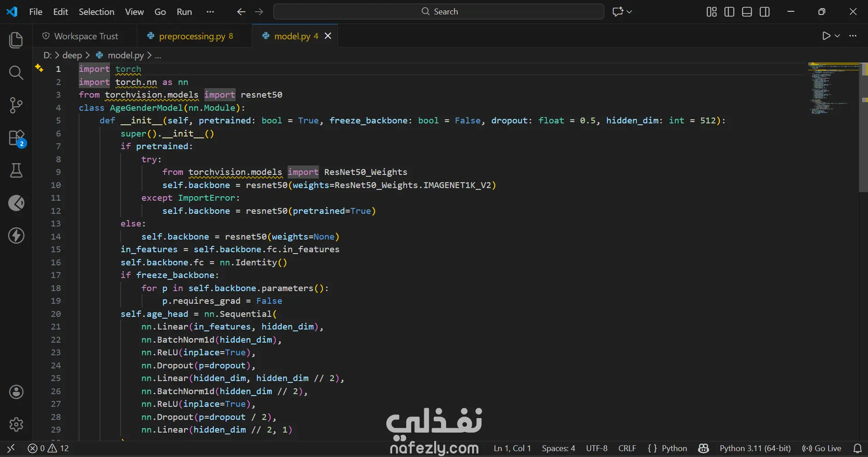Run the Python file with play icon
Viewport: 868px width, 457px height.
coord(826,36)
